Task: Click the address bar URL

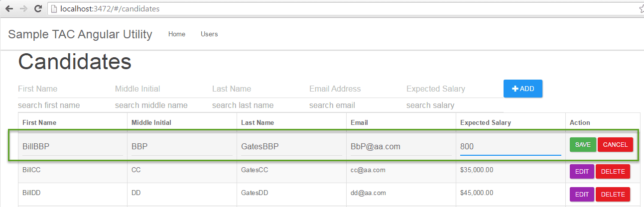Action: (x=110, y=9)
